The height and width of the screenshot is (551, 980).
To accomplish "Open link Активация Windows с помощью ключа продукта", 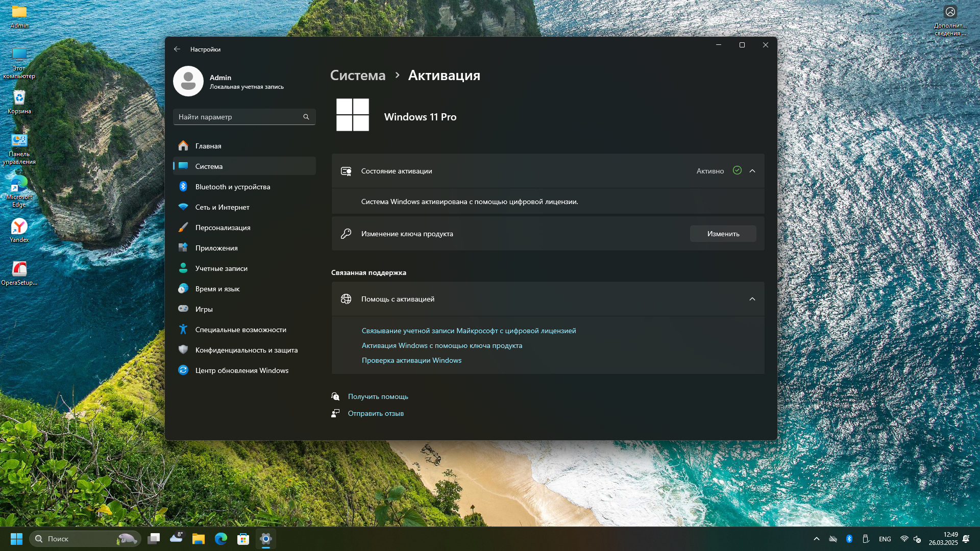I will (442, 345).
